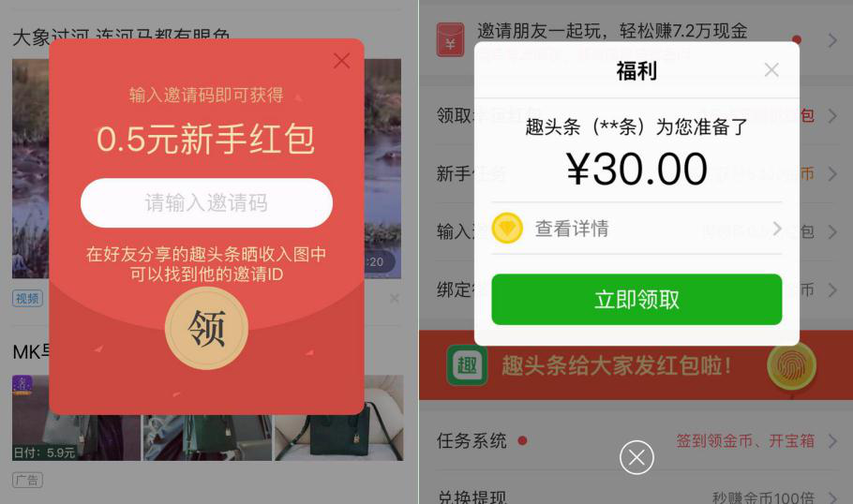Tap the circled X dismiss button at bottom

pyautogui.click(x=636, y=457)
